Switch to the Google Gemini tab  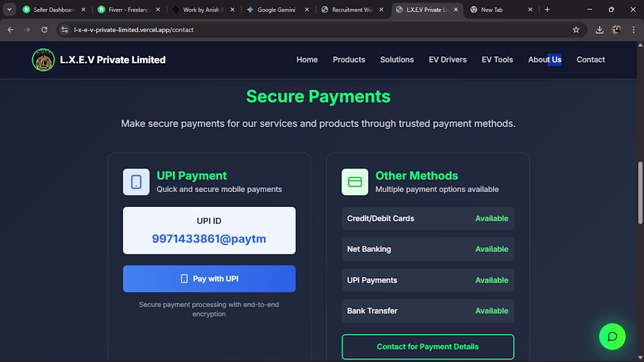(276, 10)
